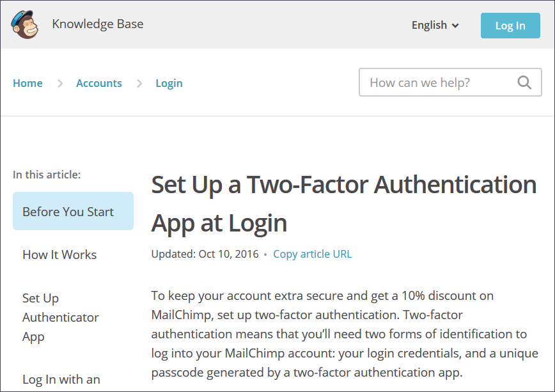Click Copy article URL link
Screen dimensions: 555x392
tap(312, 255)
